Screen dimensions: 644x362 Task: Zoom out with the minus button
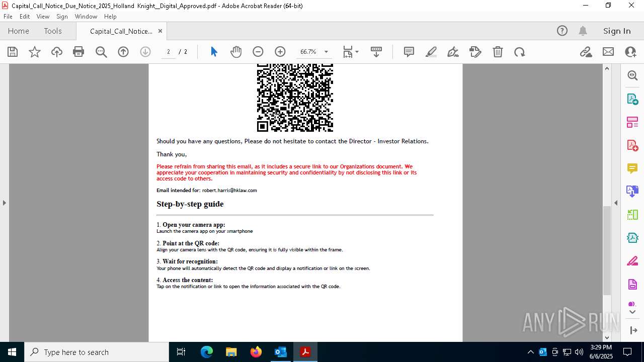pos(258,52)
